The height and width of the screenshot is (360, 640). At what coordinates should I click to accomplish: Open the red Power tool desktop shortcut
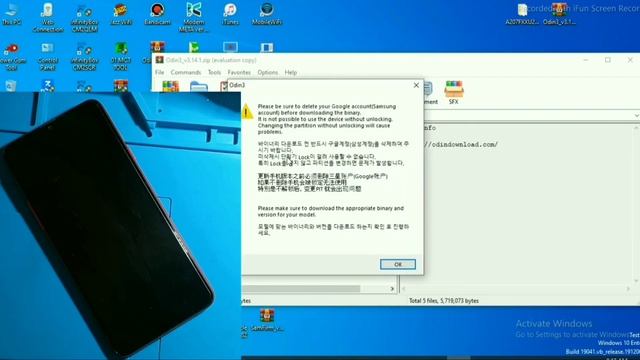coord(12,56)
